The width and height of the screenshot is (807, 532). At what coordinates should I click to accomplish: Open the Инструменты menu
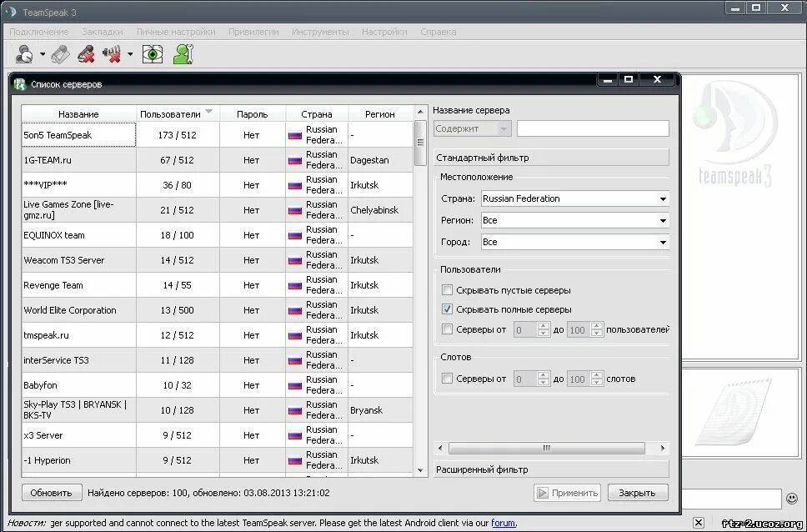(x=319, y=32)
